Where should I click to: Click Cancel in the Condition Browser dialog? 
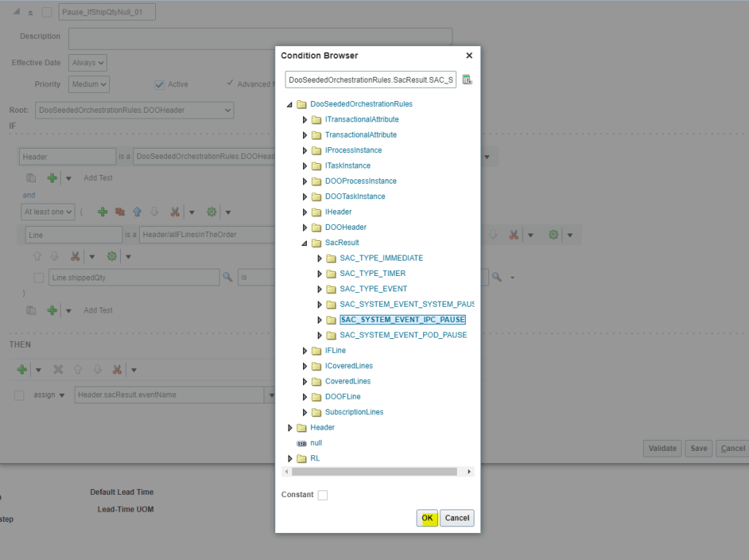(457, 518)
